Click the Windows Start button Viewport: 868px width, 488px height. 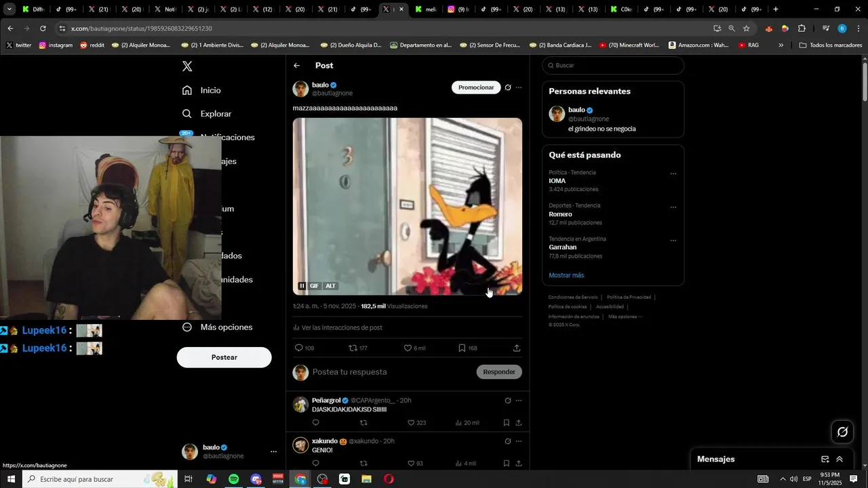12,479
